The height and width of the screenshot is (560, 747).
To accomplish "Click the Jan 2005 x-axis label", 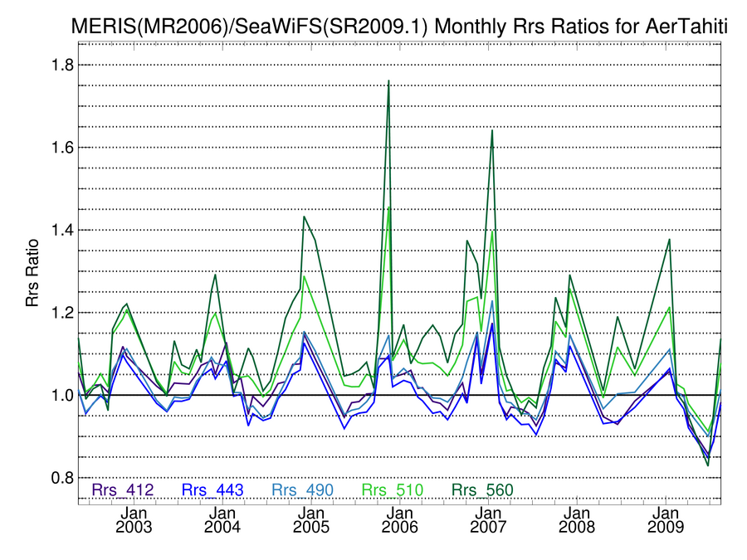I will click(311, 520).
